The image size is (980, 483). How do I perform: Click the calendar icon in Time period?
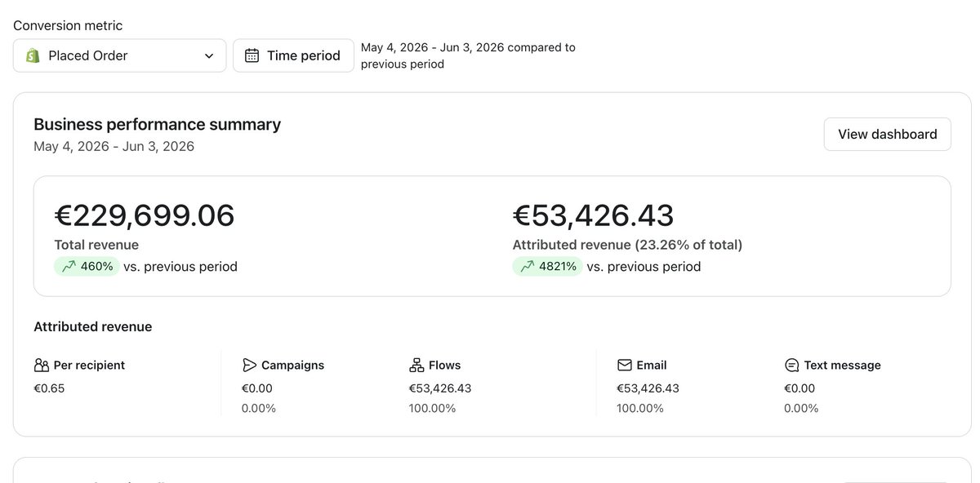click(252, 55)
